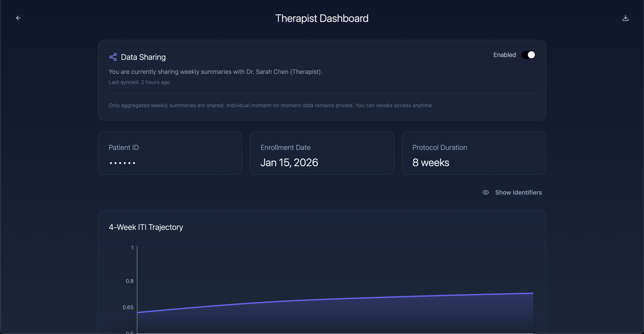Image resolution: width=644 pixels, height=334 pixels.
Task: Click the 0.8 y-axis label
Action: 129,281
